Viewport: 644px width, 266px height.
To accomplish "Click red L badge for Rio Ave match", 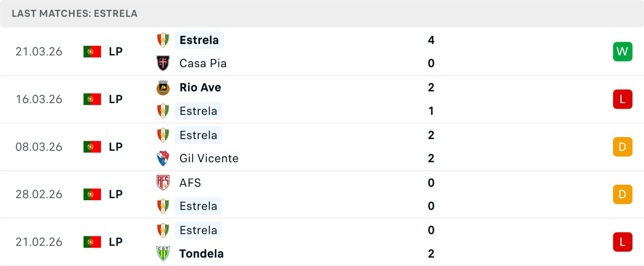I will click(623, 99).
